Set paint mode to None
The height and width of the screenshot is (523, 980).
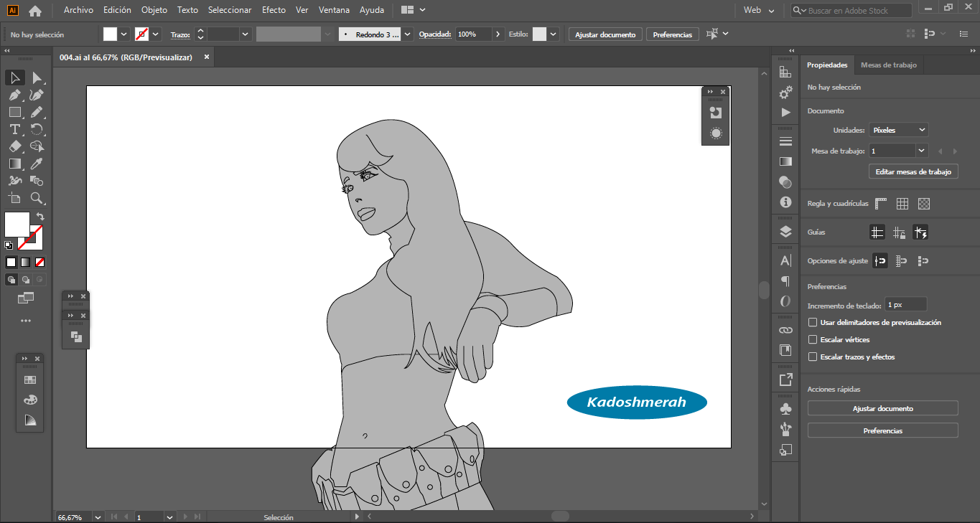click(40, 262)
